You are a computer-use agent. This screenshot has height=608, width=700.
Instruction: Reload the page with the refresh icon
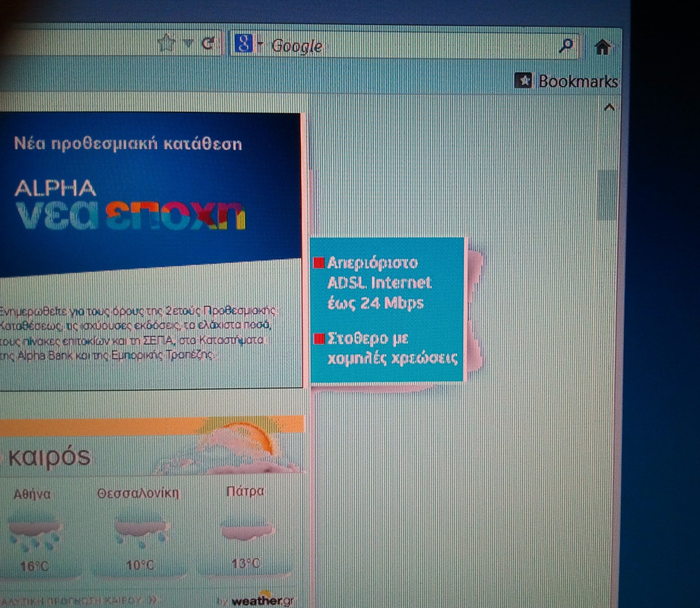click(x=208, y=43)
